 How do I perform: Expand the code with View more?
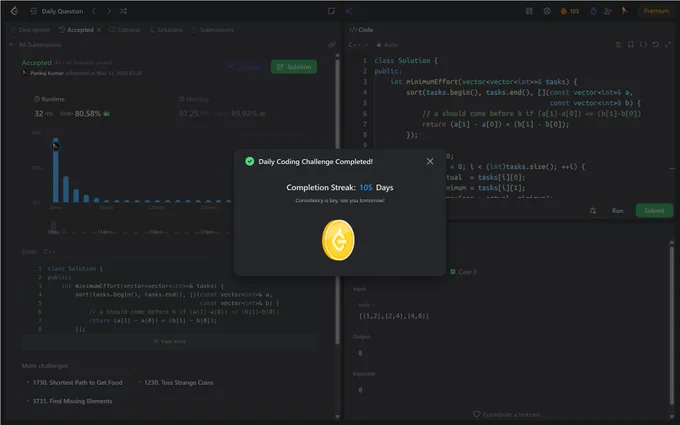pos(170,341)
